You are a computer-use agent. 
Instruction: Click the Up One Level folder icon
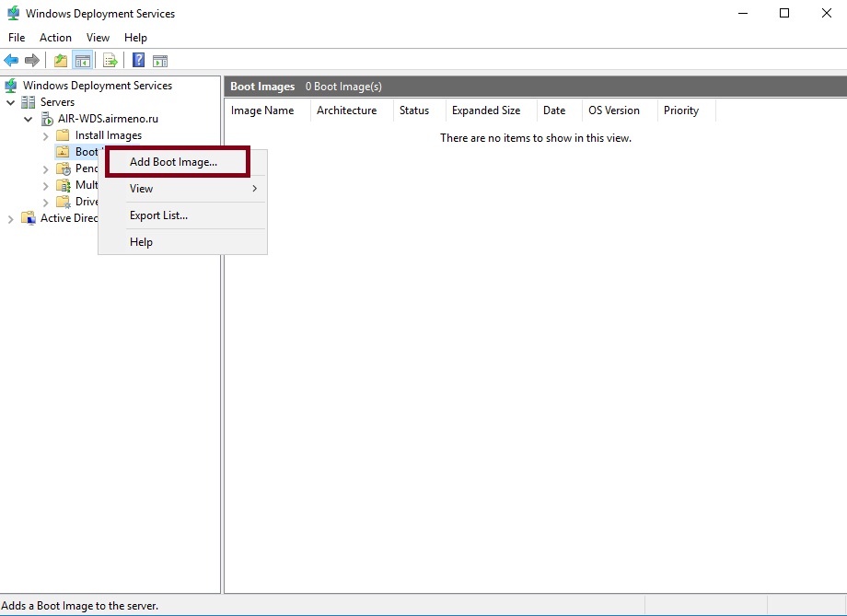[x=61, y=61]
